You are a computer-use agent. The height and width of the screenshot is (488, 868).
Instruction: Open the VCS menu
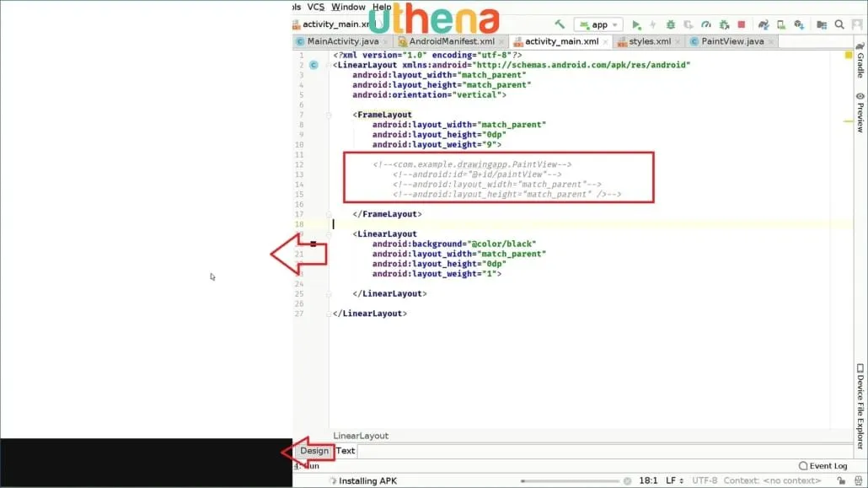315,8
